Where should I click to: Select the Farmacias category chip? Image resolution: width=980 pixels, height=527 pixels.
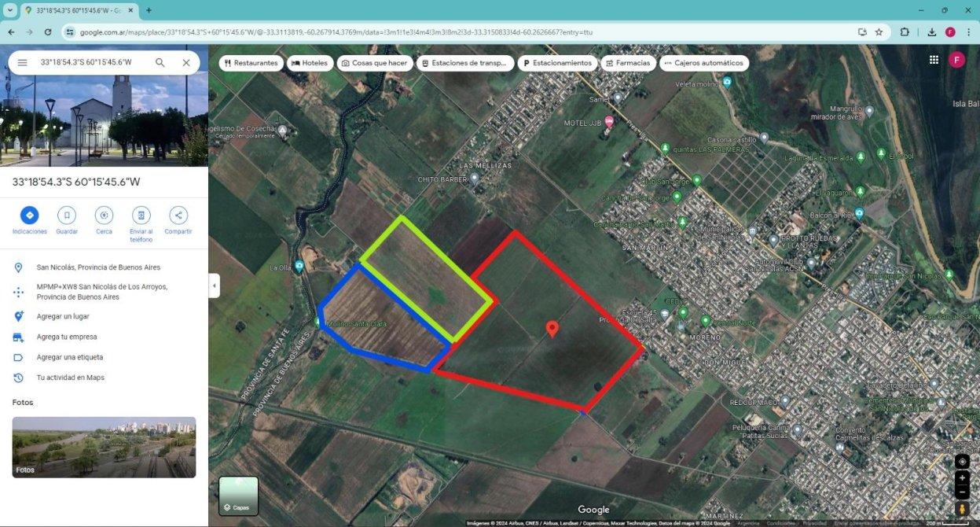tap(628, 63)
